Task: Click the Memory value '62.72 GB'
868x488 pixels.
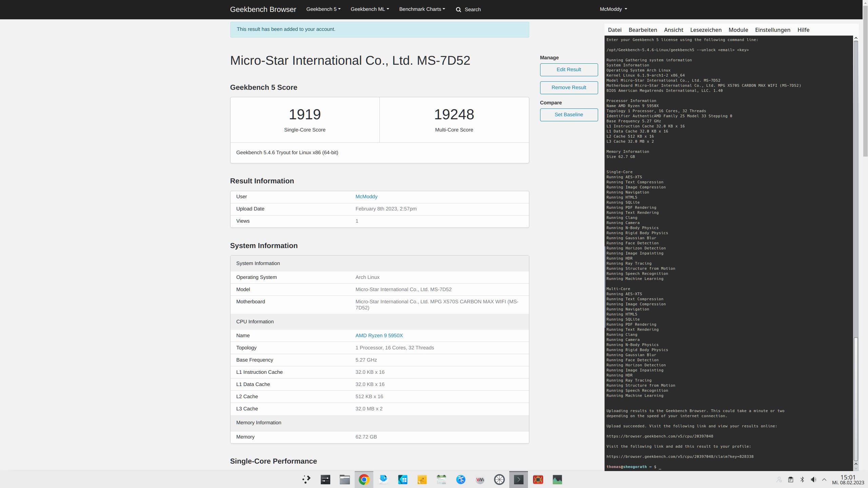Action: (366, 437)
